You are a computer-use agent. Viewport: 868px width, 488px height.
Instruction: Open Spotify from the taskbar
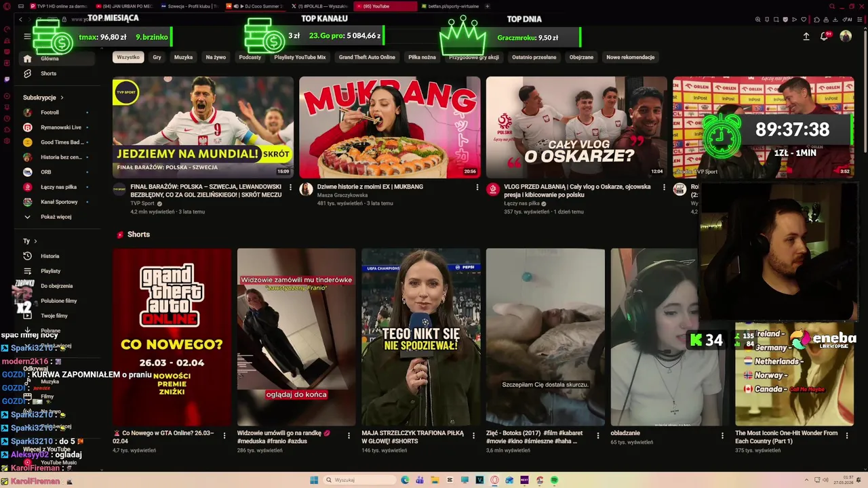[554, 480]
